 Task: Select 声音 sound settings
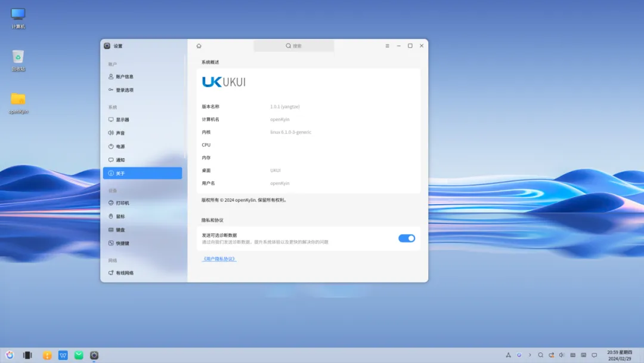coord(143,133)
